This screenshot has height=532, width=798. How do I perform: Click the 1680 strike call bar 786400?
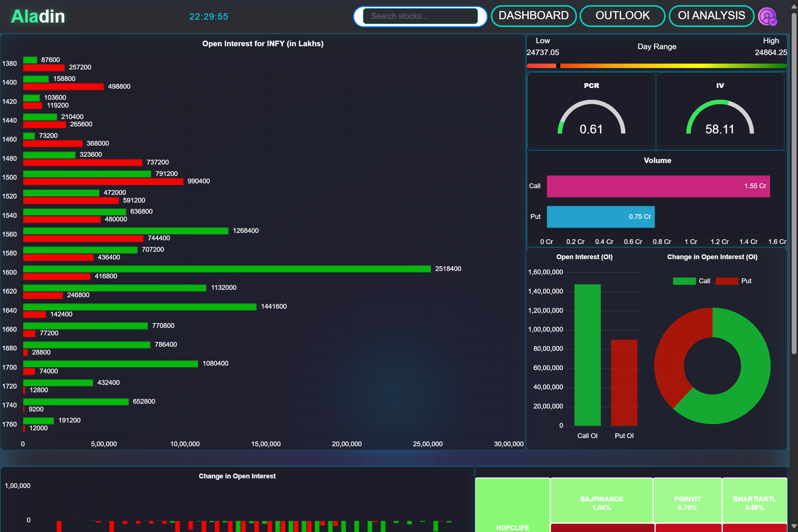87,345
